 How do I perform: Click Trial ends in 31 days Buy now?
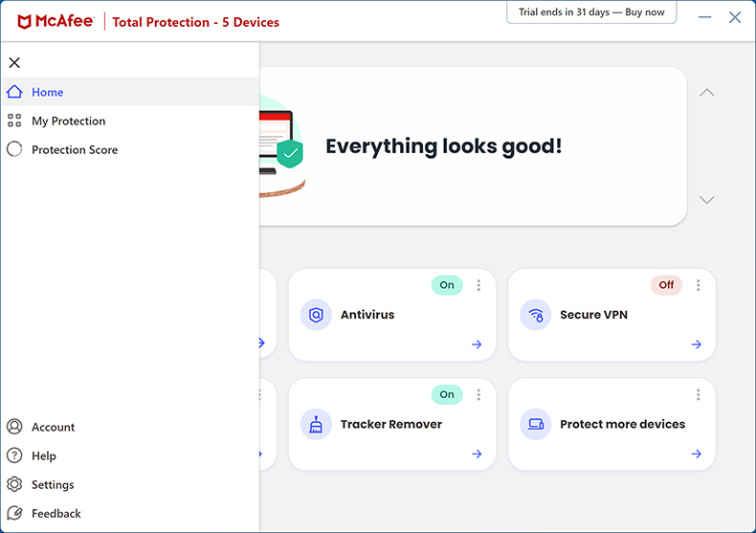591,12
